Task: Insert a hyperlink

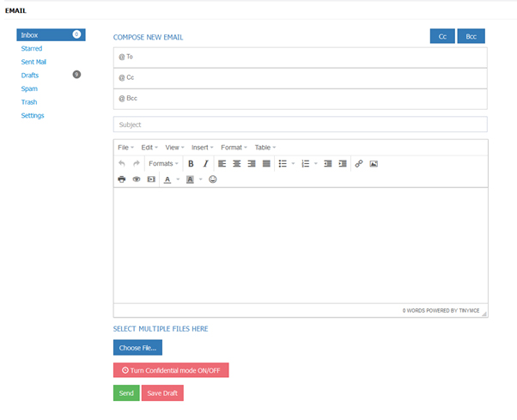Action: click(x=359, y=163)
